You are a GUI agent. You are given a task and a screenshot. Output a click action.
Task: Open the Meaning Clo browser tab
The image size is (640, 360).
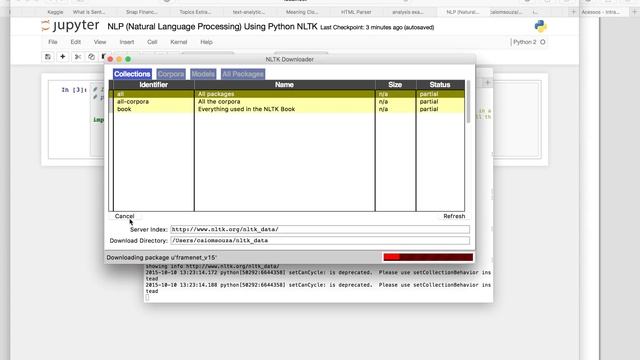[x=302, y=12]
